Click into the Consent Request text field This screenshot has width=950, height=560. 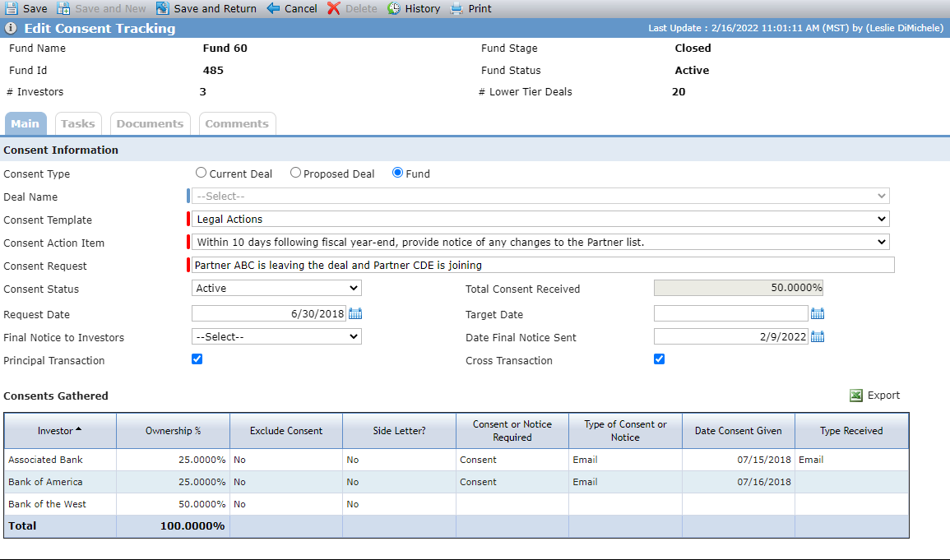[543, 265]
